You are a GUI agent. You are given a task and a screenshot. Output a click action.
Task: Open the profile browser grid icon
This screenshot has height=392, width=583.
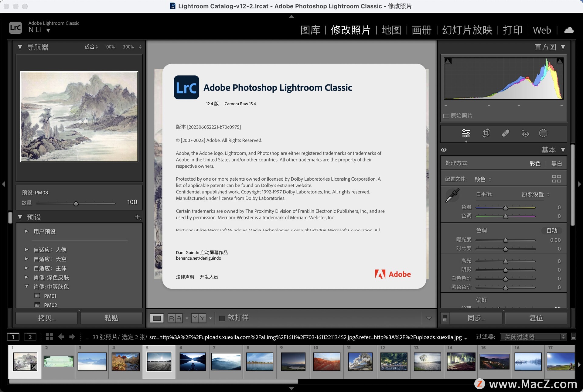pyautogui.click(x=556, y=179)
